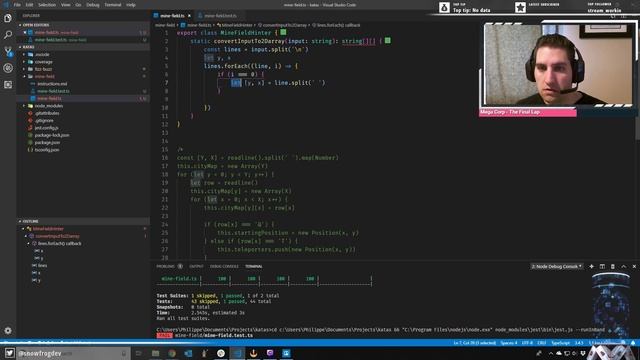Click the webcam video overlay
Screen dimensions: 640x360
click(x=558, y=64)
